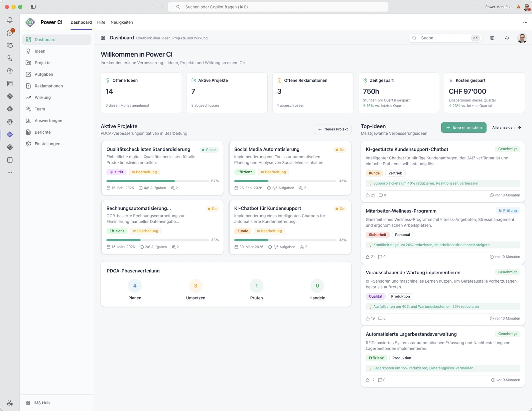Screen dimensions: 532x411
Task: Click the add apps plus icon in rail
Action: [10, 160]
